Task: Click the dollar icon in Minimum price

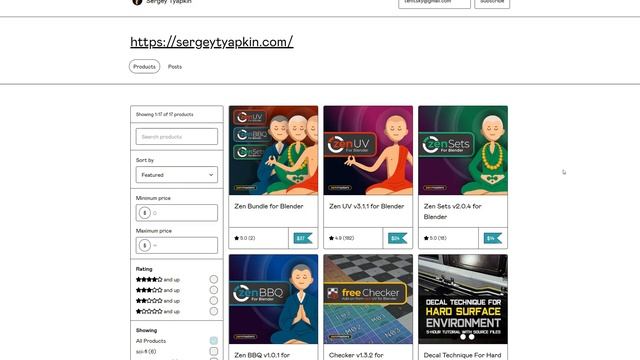Action: (144, 213)
